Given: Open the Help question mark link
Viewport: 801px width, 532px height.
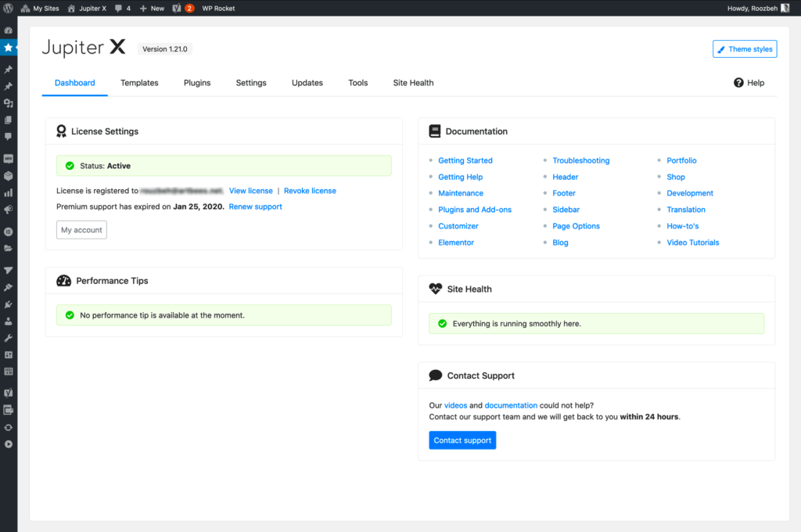Looking at the screenshot, I should (x=749, y=83).
